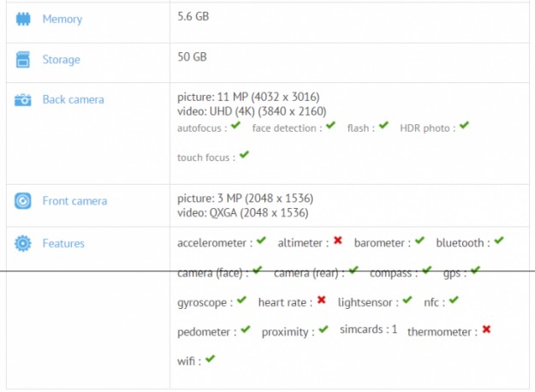Click the green check next to autofocus
This screenshot has height=392, width=535.
coord(235,127)
